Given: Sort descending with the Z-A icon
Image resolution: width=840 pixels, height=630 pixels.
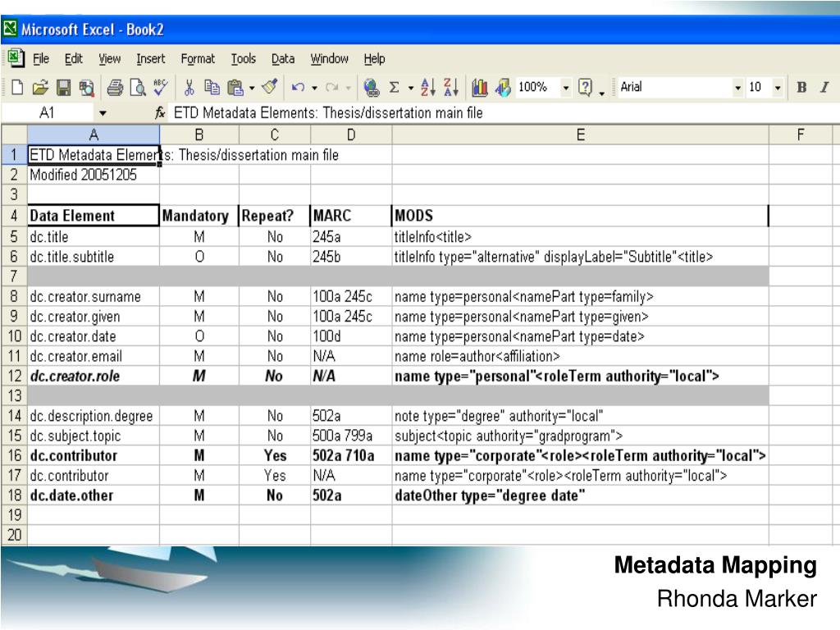Looking at the screenshot, I should click(451, 87).
